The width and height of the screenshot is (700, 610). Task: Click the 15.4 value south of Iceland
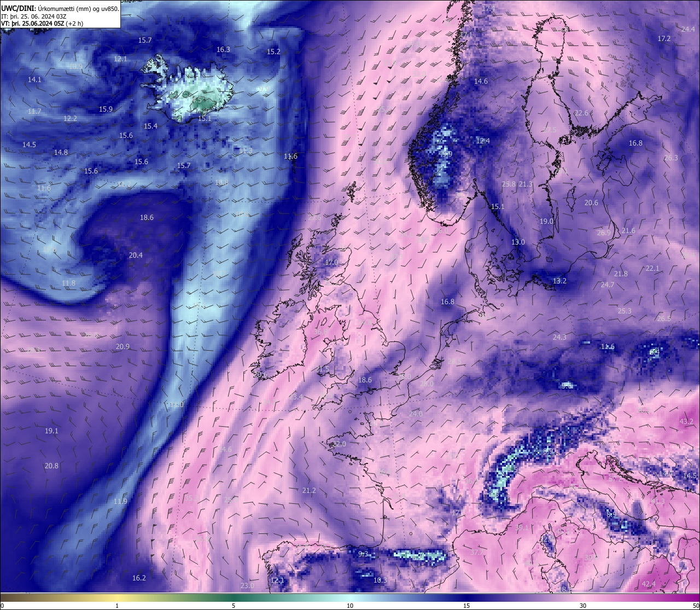pyautogui.click(x=150, y=126)
